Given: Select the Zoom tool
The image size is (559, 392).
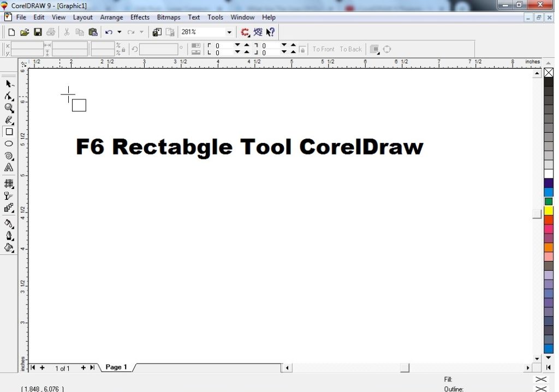Looking at the screenshot, I should pos(9,108).
